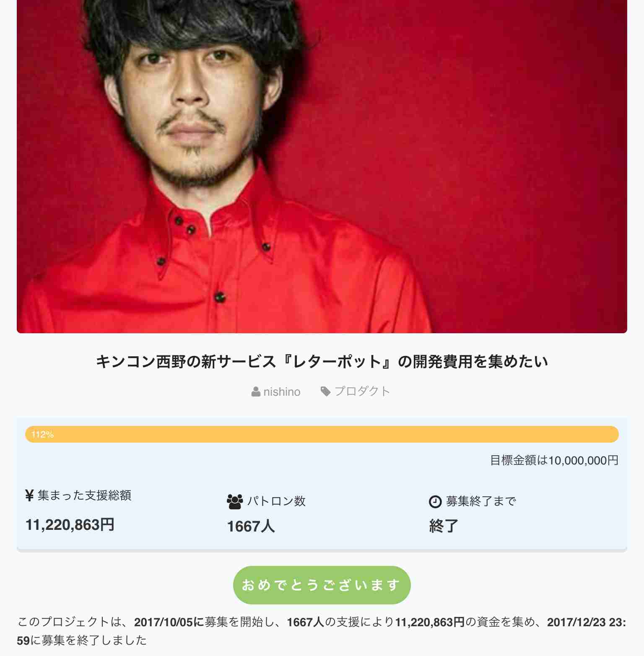Screen dimensions: 644x656
Task: Click the パトロン数 label
Action: [276, 501]
